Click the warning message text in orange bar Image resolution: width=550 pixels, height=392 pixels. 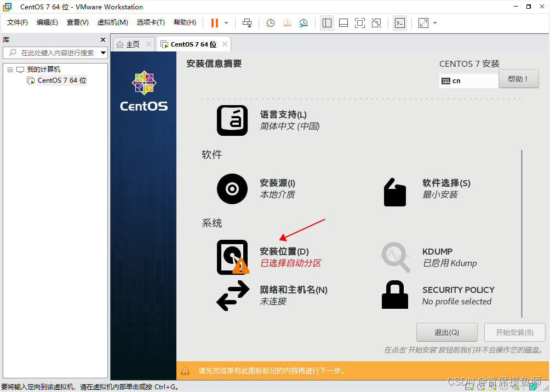pos(272,371)
